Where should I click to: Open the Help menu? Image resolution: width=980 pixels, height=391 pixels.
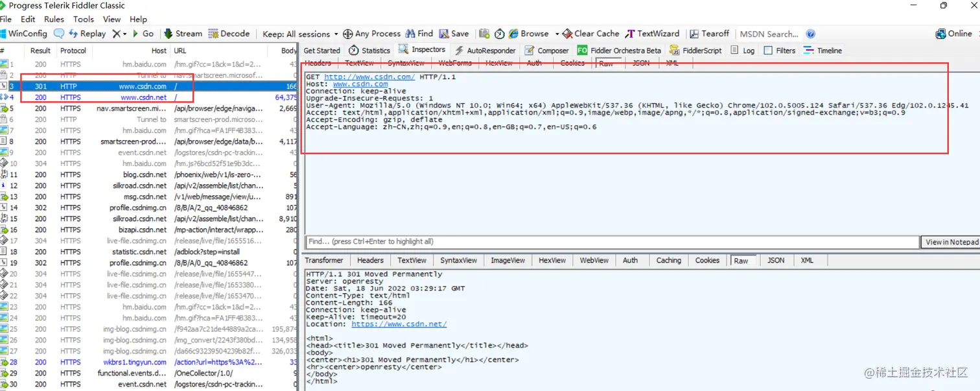[138, 19]
